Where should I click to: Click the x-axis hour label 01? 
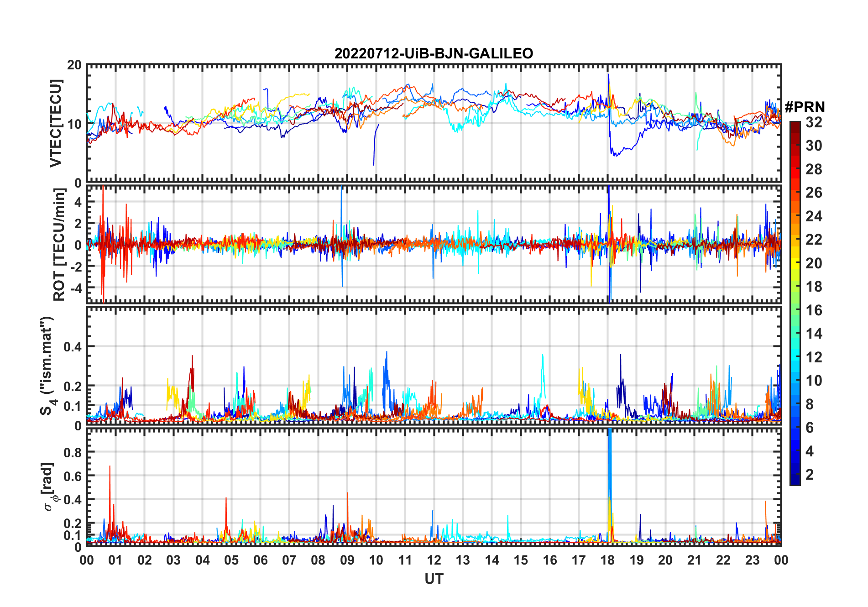(x=115, y=560)
